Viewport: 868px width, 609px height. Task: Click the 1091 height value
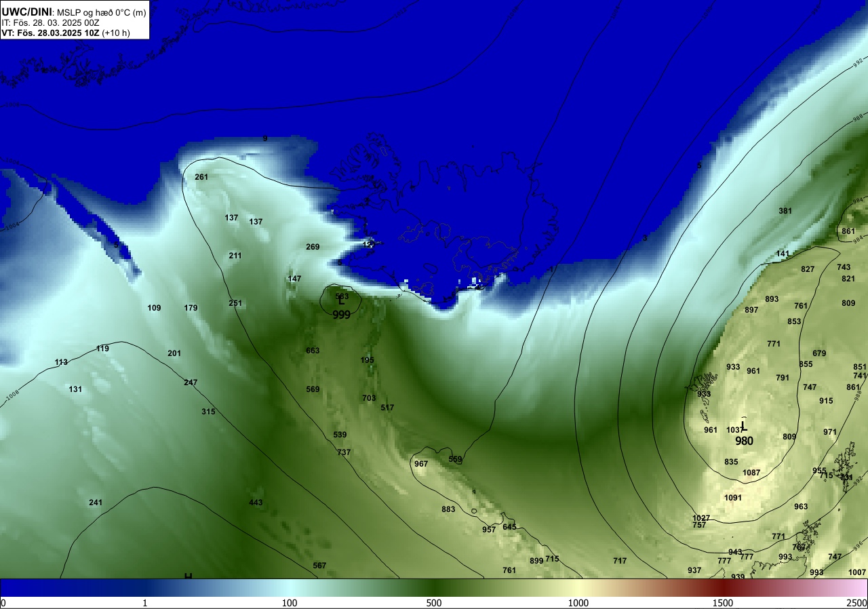[733, 498]
